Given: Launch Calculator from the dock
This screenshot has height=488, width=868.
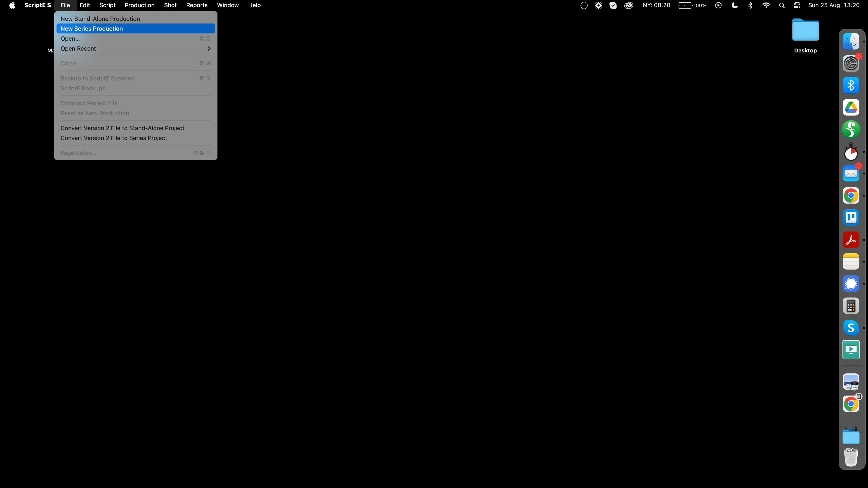Looking at the screenshot, I should (850, 306).
